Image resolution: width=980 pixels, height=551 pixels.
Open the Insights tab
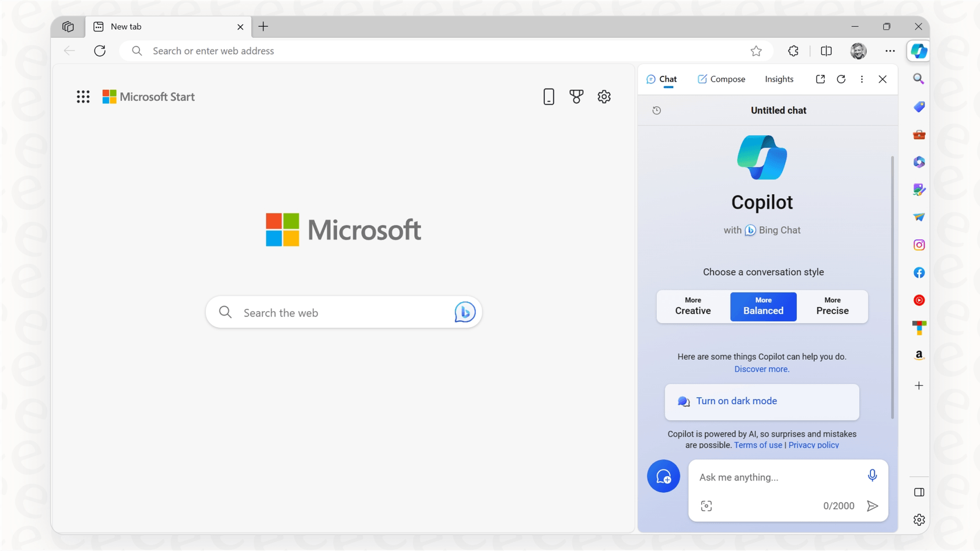[779, 79]
